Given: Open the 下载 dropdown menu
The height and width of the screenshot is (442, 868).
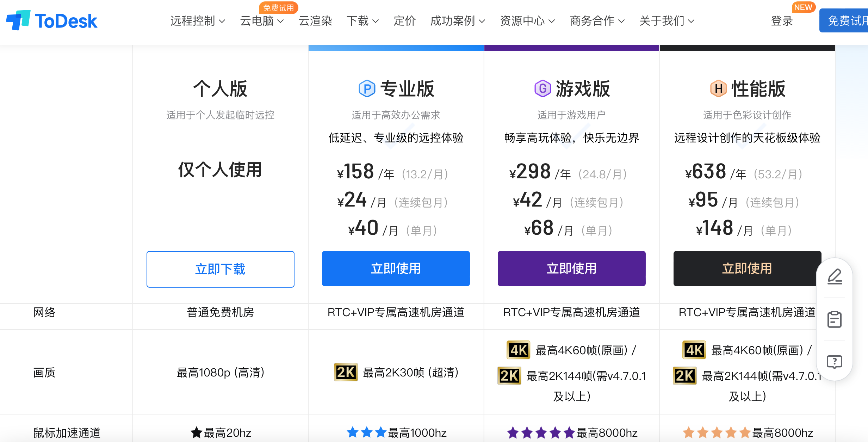Looking at the screenshot, I should [362, 21].
